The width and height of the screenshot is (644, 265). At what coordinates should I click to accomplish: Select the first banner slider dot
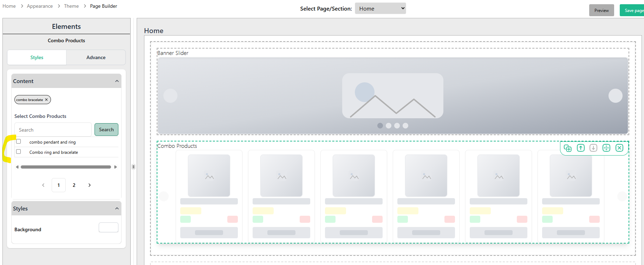(x=380, y=126)
